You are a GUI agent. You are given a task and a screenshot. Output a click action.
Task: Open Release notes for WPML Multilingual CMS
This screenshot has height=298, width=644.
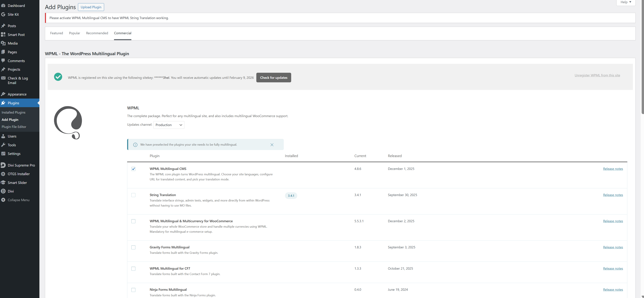click(x=613, y=169)
